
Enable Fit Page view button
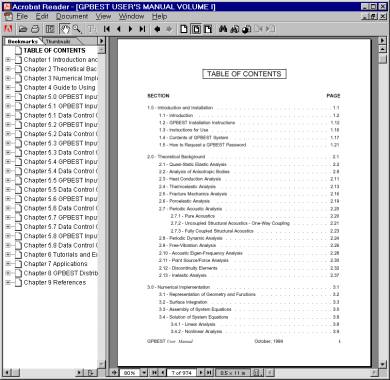pyautogui.click(x=196, y=29)
